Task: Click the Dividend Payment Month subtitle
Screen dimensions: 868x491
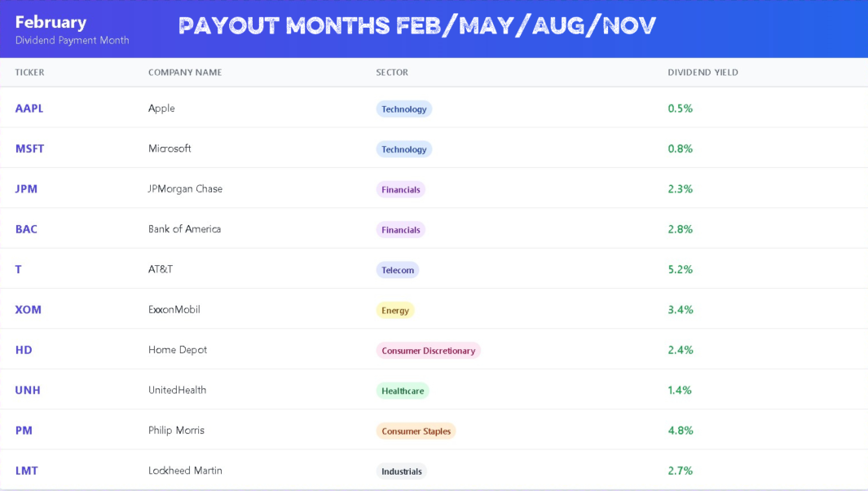Action: (72, 41)
